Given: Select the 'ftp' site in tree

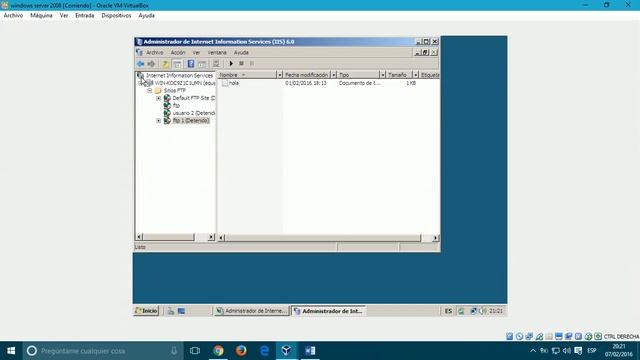Looking at the screenshot, I should point(176,106).
